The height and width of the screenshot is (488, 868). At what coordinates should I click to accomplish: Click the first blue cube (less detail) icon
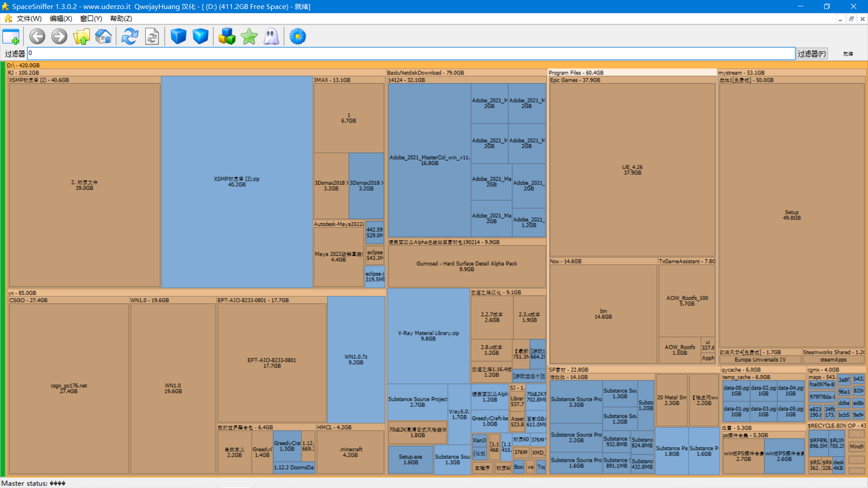[x=178, y=37]
